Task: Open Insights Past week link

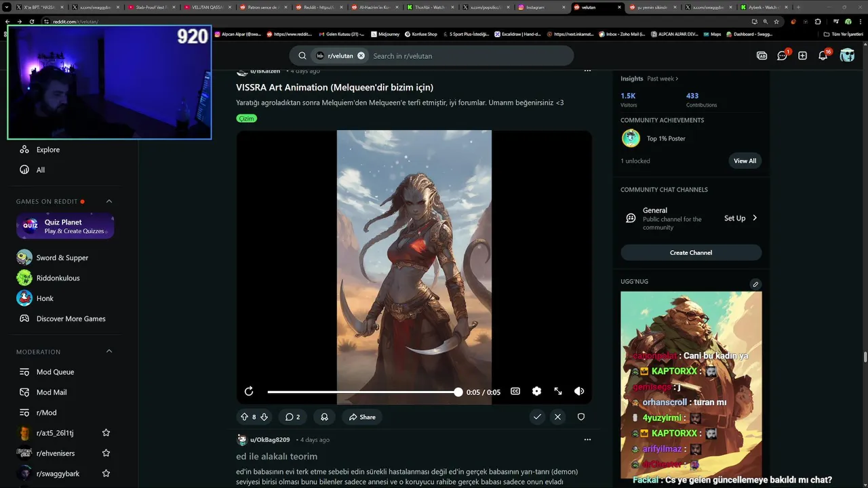Action: click(663, 79)
